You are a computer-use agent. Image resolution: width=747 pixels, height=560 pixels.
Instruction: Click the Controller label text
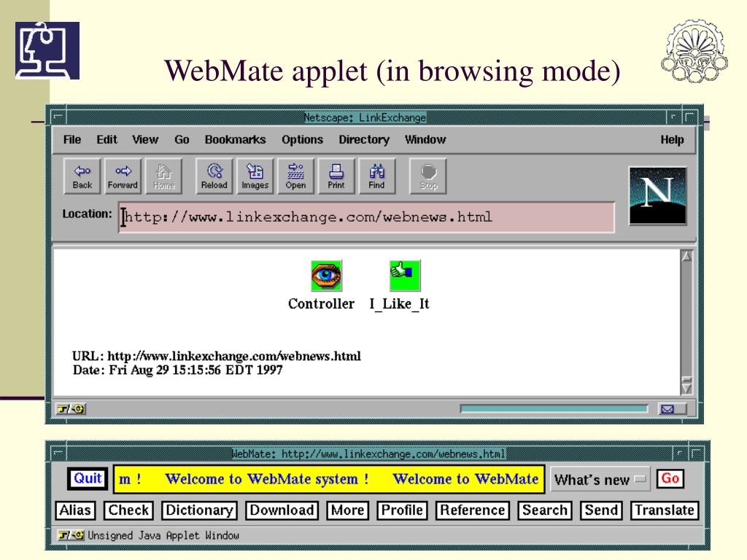321,304
